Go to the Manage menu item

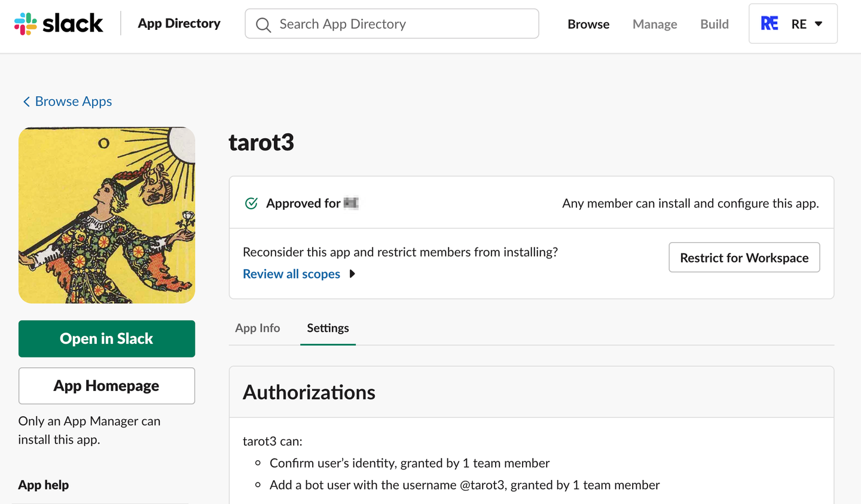click(655, 25)
